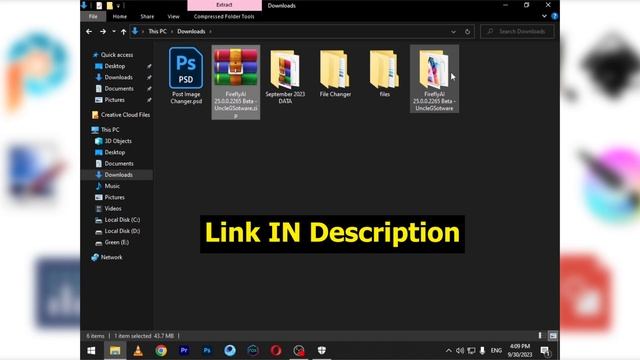Image resolution: width=640 pixels, height=360 pixels.
Task: Open Adobe Premiere Pro from taskbar
Action: click(184, 351)
